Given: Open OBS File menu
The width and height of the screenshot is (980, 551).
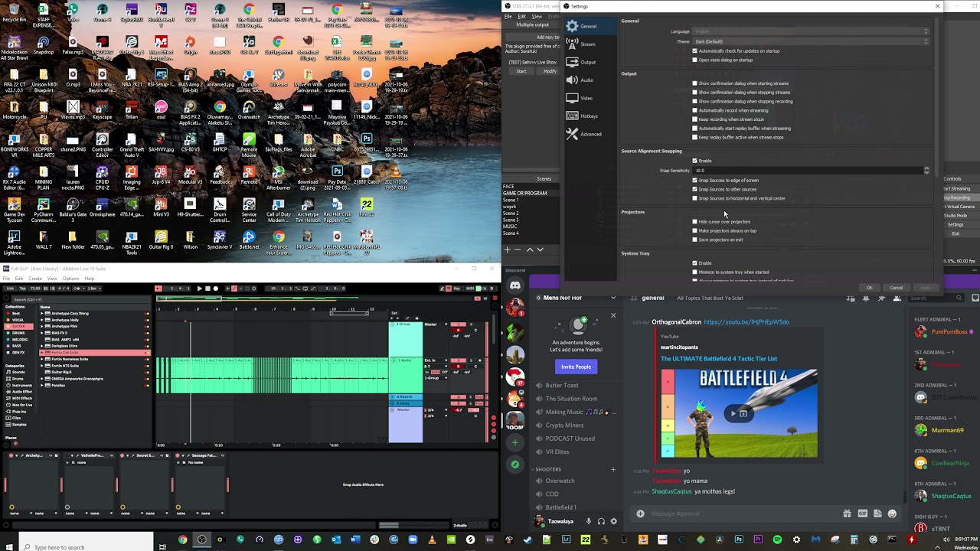Looking at the screenshot, I should click(508, 16).
